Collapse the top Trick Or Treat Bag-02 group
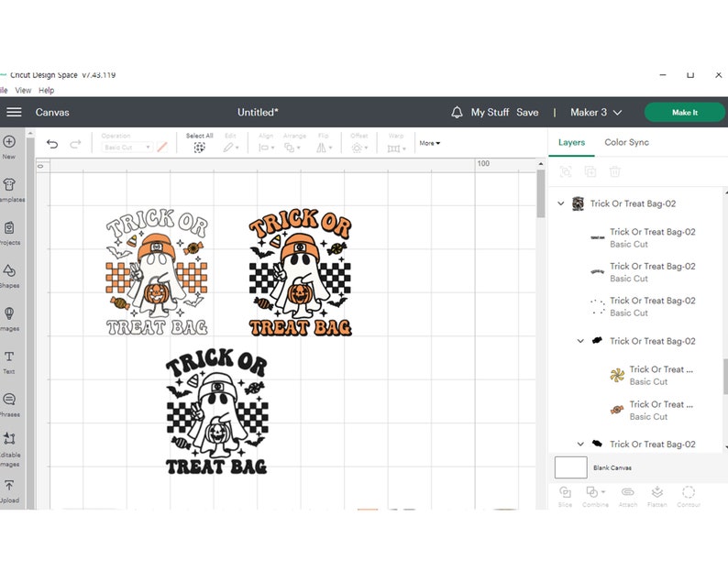 point(561,203)
